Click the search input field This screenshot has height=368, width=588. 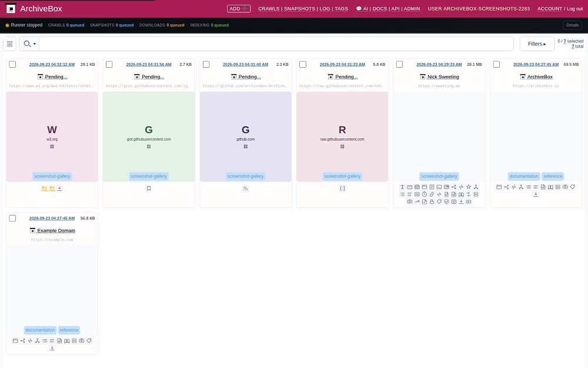click(276, 44)
